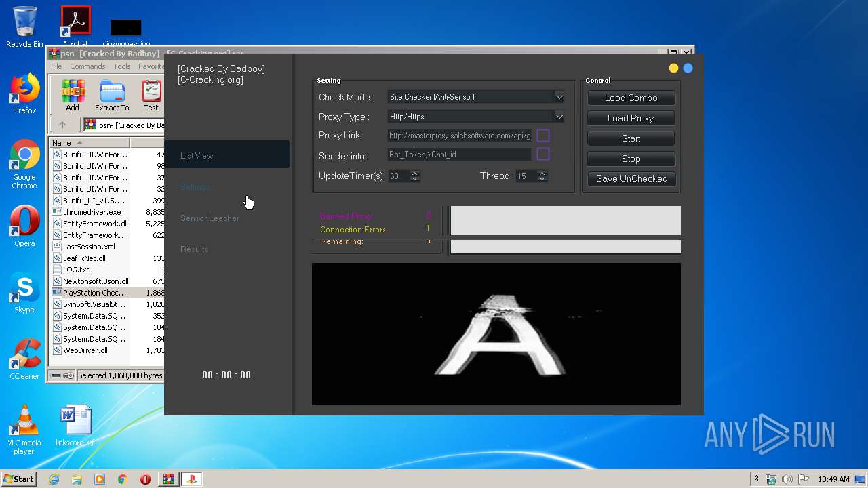Select WebDriver.dll in WinRAR list

tap(85, 350)
